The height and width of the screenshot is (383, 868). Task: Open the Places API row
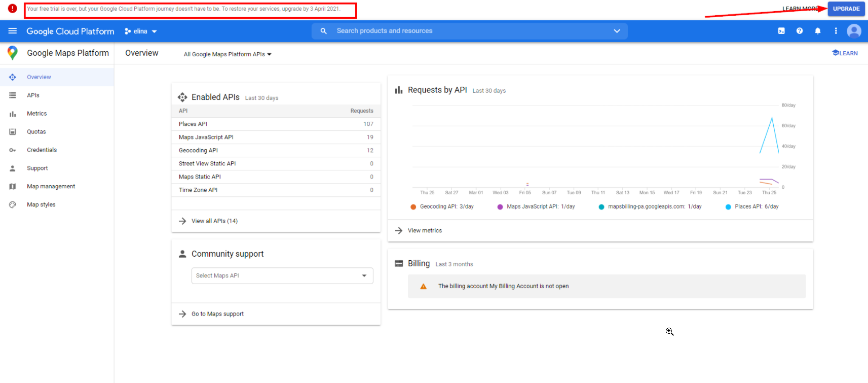pyautogui.click(x=276, y=124)
